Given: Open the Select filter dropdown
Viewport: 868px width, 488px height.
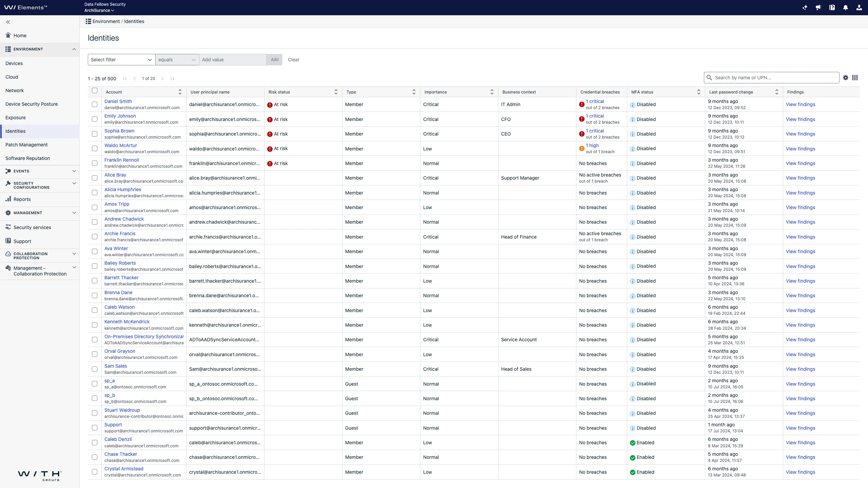Looking at the screenshot, I should [121, 60].
